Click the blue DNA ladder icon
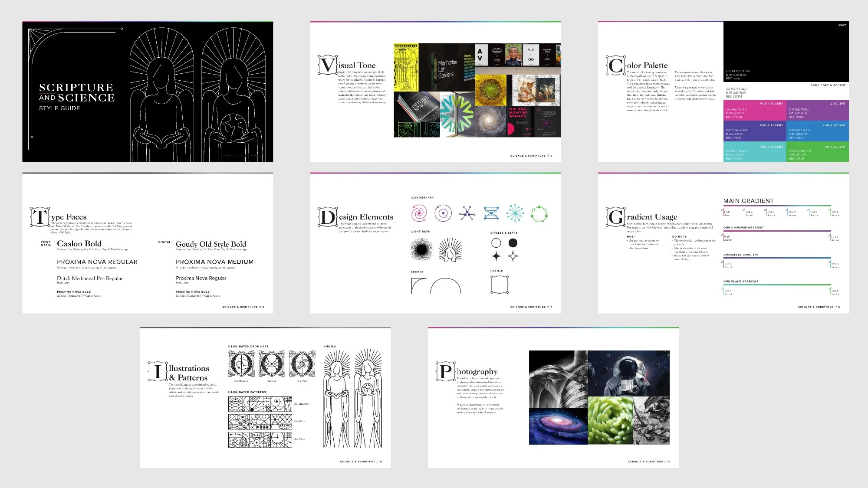The height and width of the screenshot is (488, 868). tap(491, 213)
